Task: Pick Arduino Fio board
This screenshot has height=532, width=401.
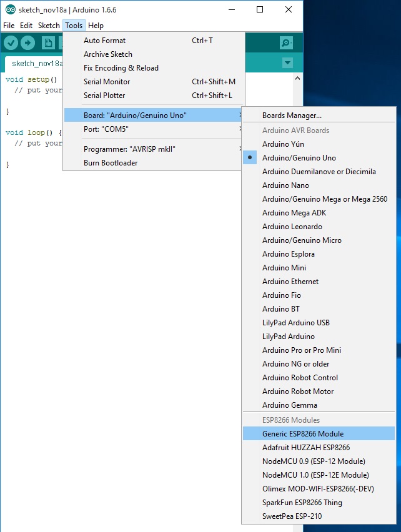Action: [319, 295]
